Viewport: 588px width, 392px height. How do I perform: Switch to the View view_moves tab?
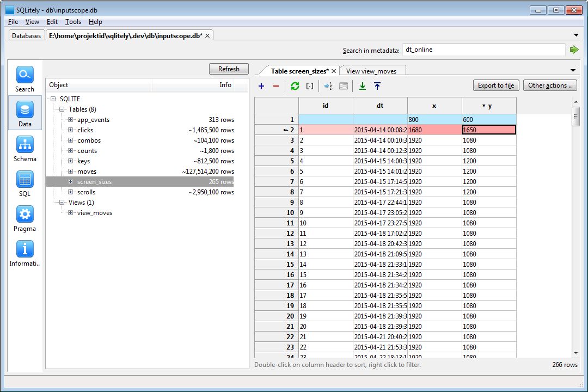(372, 70)
